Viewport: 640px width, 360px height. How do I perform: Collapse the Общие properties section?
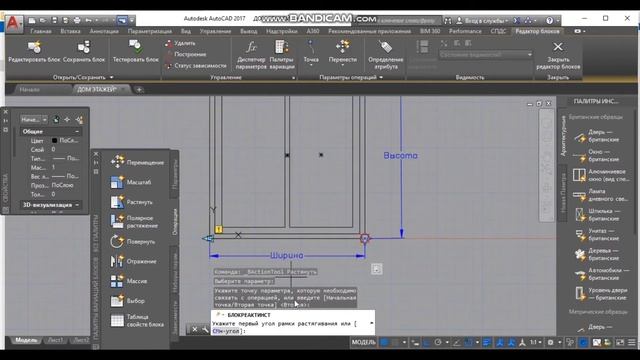tap(77, 131)
